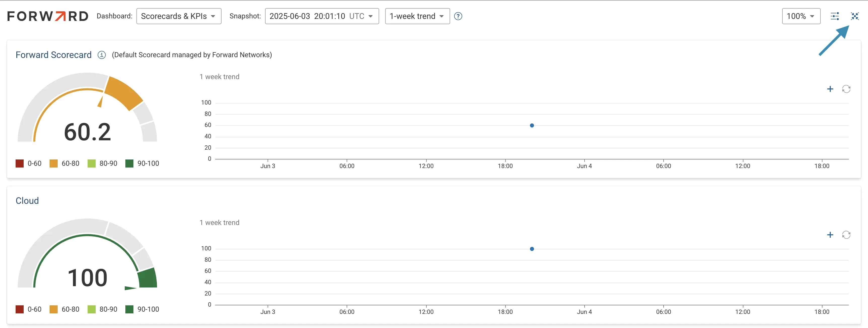This screenshot has height=328, width=868.
Task: Open the 100% zoom dropdown
Action: [801, 16]
